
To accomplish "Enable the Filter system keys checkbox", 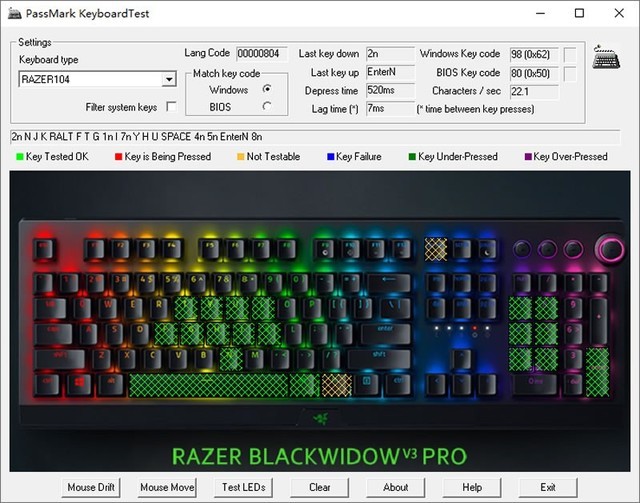I will tap(171, 107).
